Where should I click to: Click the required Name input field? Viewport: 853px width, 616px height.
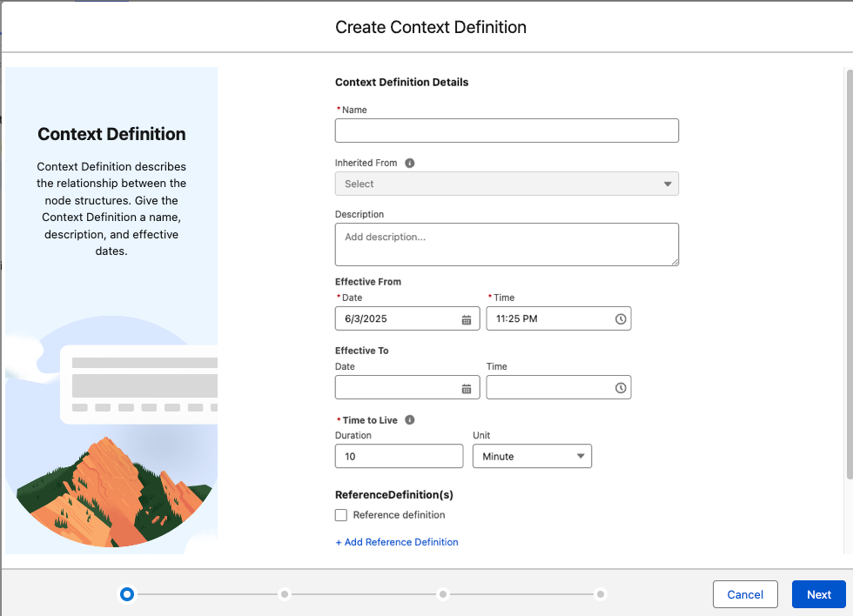point(507,131)
